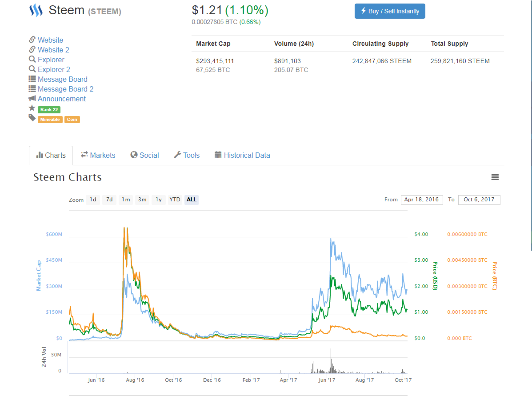
Task: Set chart zoom to 1y
Action: pyautogui.click(x=159, y=200)
